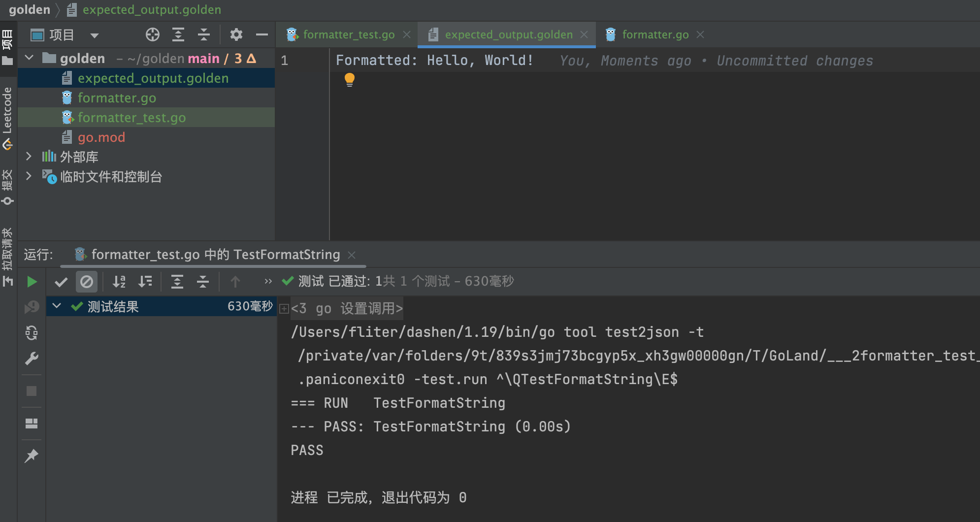Open the Leetcode tool window from sidebar
Screen dimensions: 980x522
pos(7,118)
